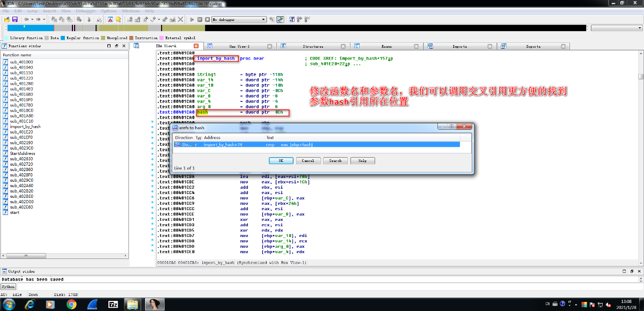Open File Explorer from the taskbar

click(x=133, y=304)
